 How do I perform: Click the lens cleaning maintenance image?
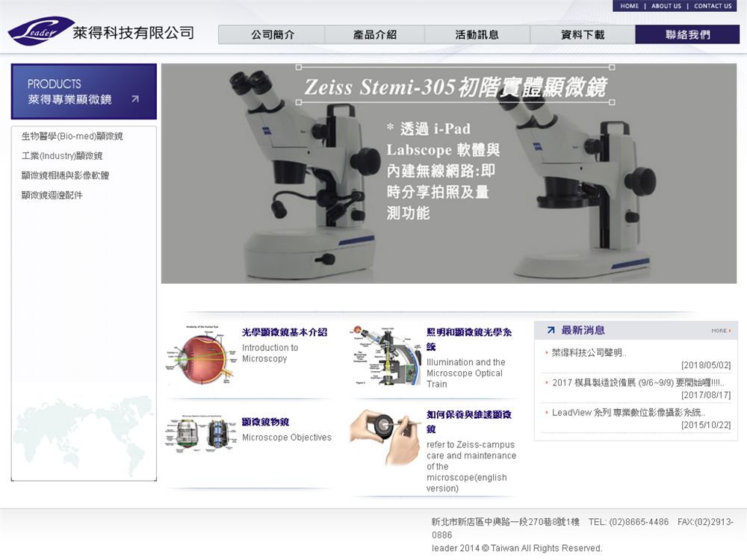pyautogui.click(x=385, y=436)
